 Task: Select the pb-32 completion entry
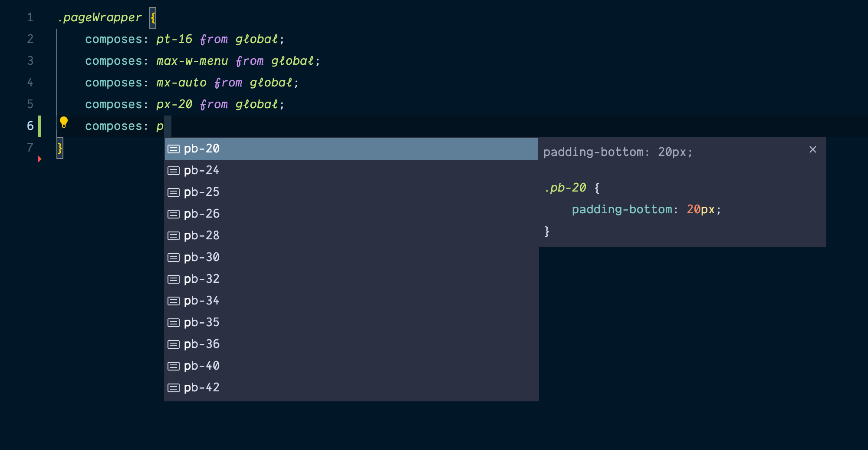coord(201,279)
